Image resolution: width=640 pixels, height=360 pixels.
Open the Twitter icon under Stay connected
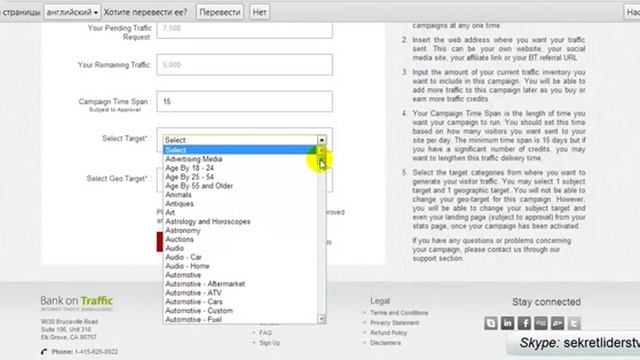574,323
